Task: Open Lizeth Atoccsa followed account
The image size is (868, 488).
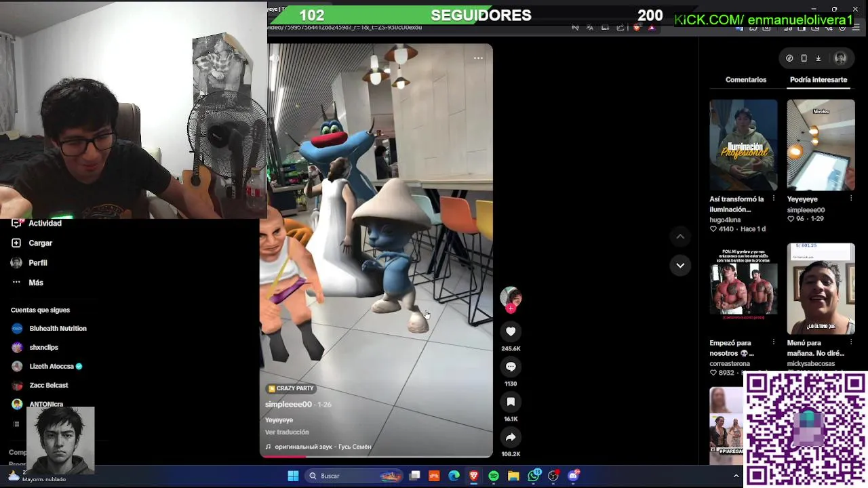Action: pos(47,366)
